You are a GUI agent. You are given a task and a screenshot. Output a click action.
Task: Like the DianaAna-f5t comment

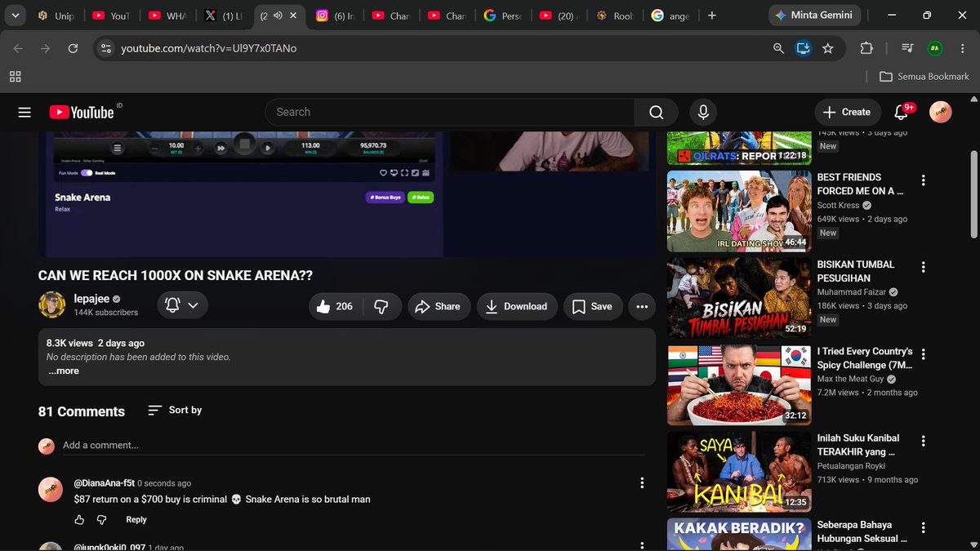point(79,519)
